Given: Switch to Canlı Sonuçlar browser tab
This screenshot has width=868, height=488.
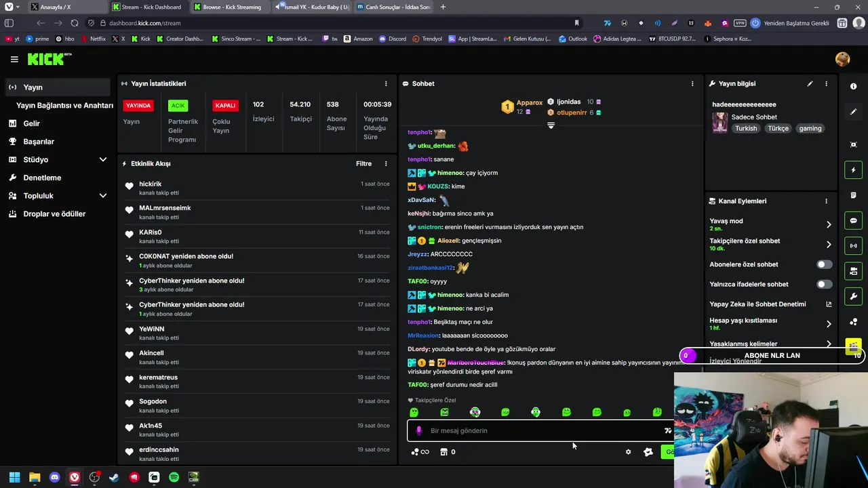Looking at the screenshot, I should coord(393,7).
